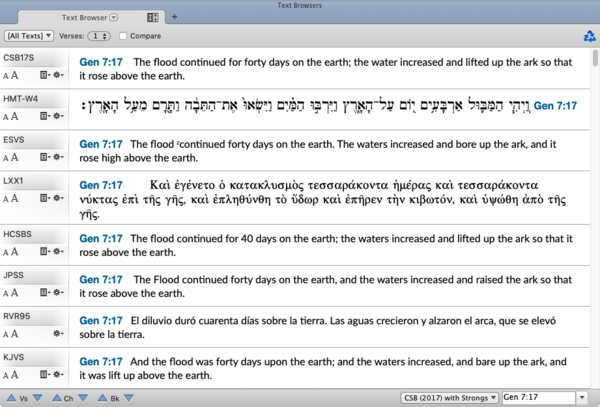Go to previous verse with Vs up arrow
Screen dimensions: 600x407
[11, 398]
